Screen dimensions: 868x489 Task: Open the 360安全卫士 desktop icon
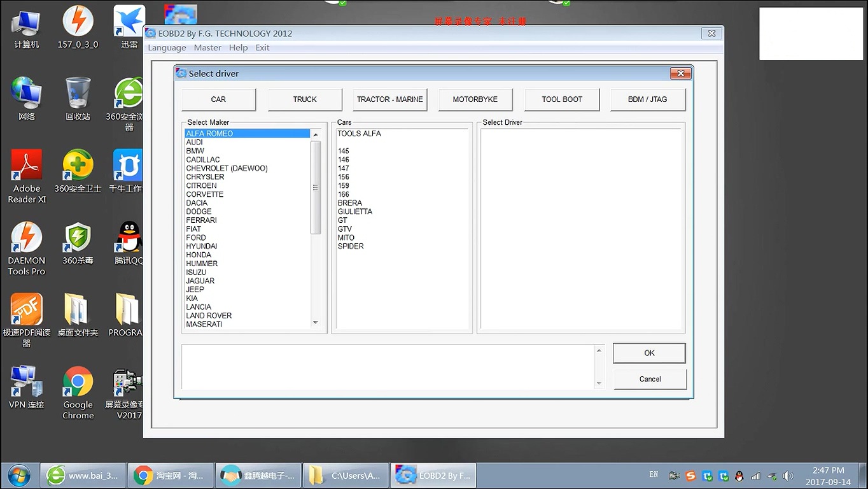[78, 171]
